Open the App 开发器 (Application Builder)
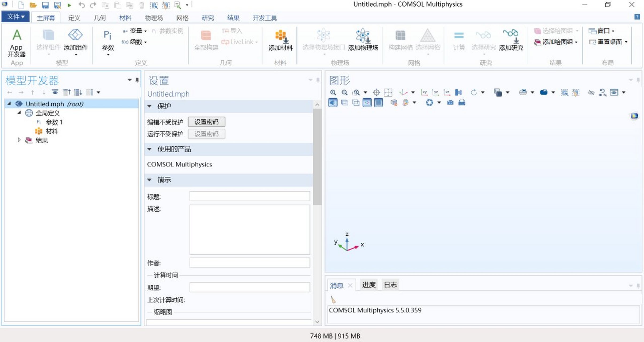Image resolution: width=644 pixels, height=342 pixels. tap(17, 43)
